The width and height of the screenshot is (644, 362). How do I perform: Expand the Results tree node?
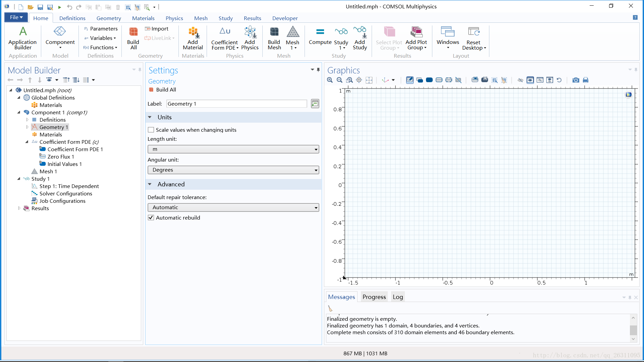(19, 208)
